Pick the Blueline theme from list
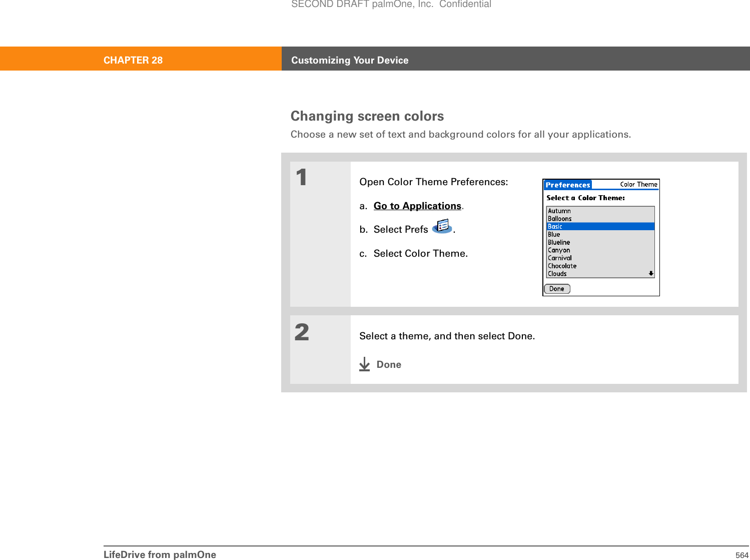This screenshot has width=750, height=560. [x=600, y=242]
